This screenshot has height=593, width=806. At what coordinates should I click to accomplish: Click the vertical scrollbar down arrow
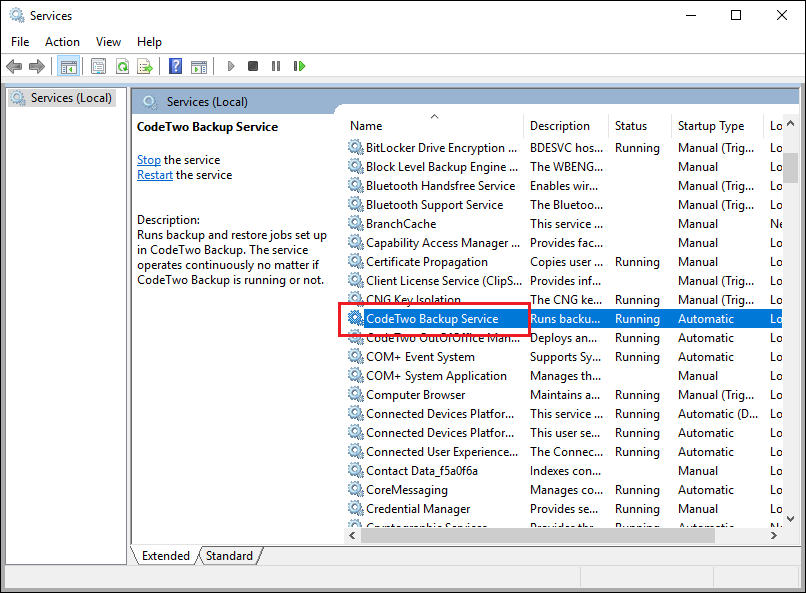[x=791, y=518]
